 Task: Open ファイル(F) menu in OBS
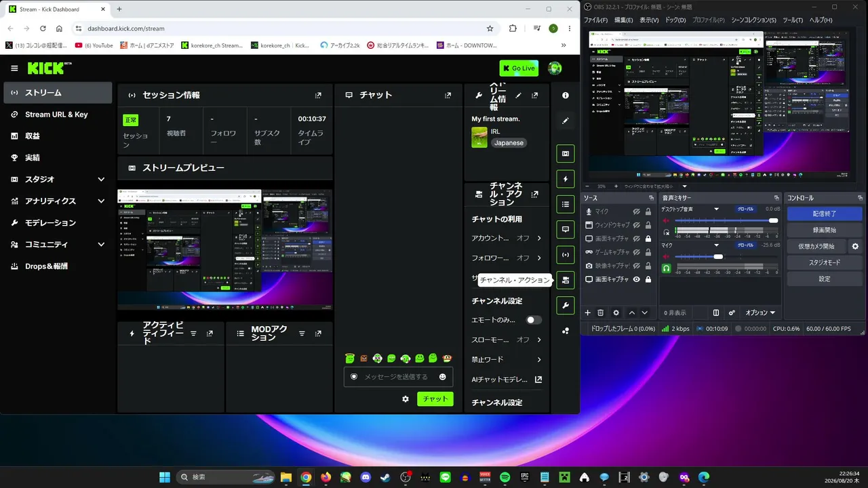point(595,20)
